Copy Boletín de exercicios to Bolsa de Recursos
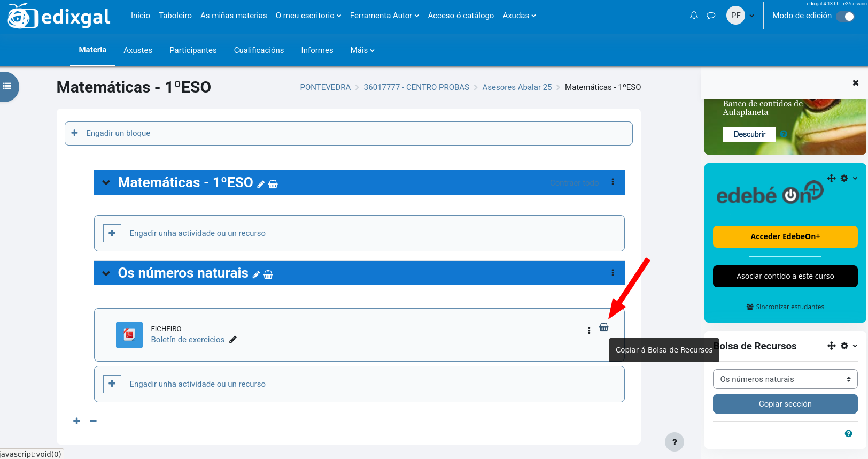Viewport: 868px width, 459px height. [603, 327]
